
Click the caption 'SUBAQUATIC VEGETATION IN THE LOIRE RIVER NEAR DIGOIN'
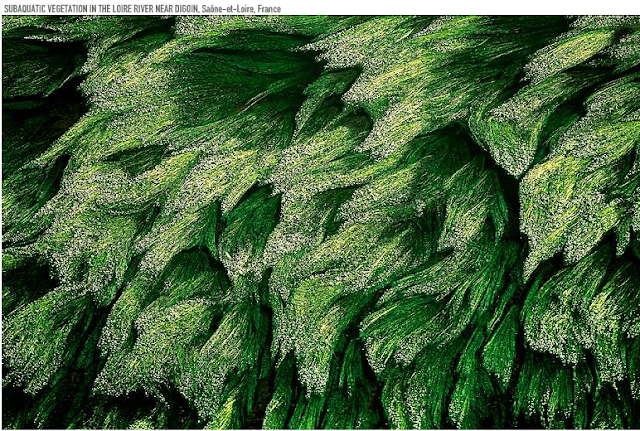pyautogui.click(x=101, y=9)
